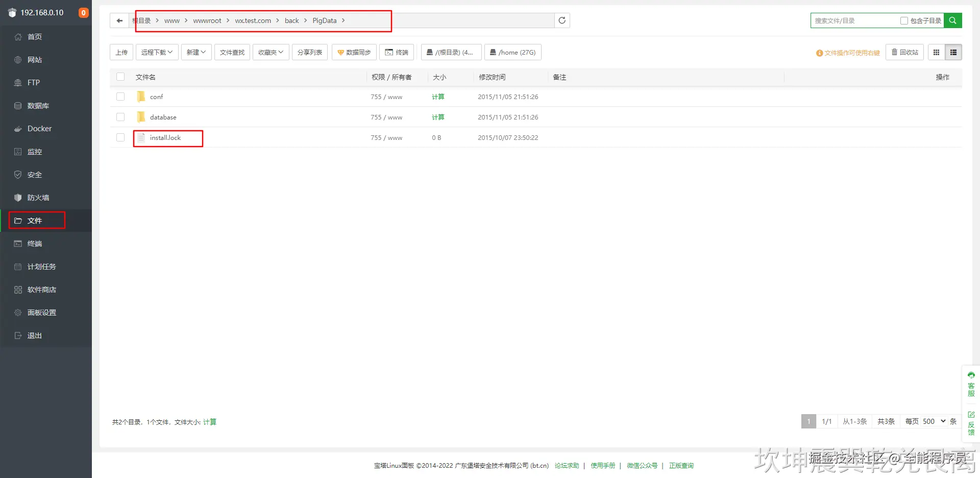Viewport: 980px width, 478px height.
Task: Click page 1 pagination button
Action: click(808, 421)
